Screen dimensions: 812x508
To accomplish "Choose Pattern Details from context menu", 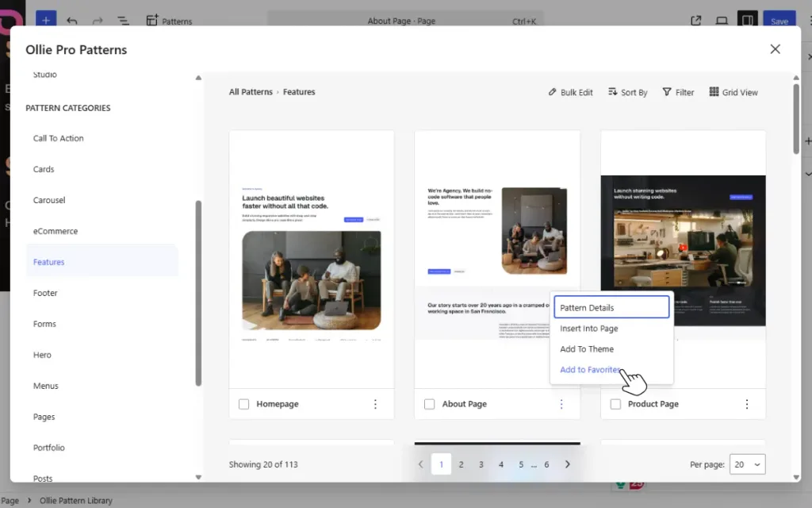I will point(611,307).
